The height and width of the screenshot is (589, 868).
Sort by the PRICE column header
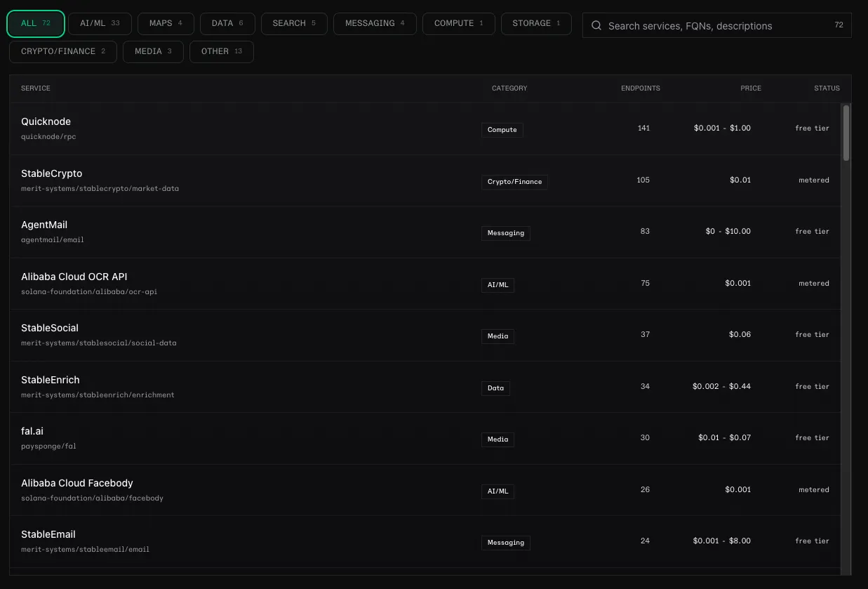pos(751,88)
